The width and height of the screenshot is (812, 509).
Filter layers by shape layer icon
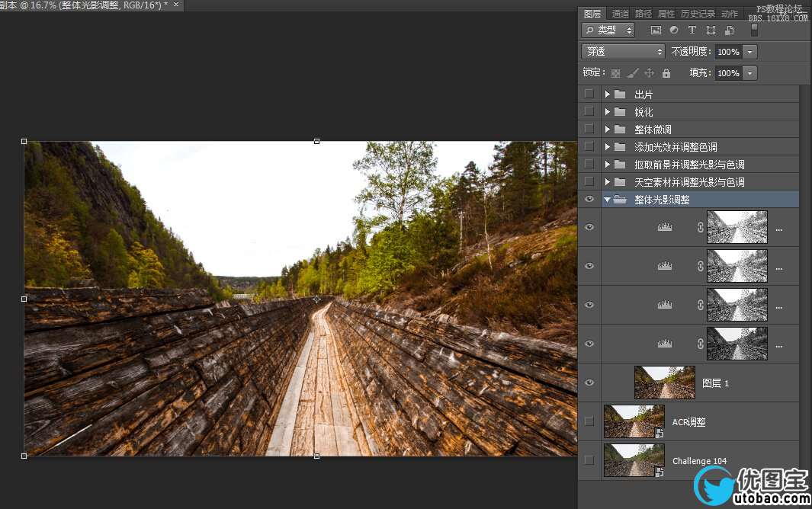[711, 30]
